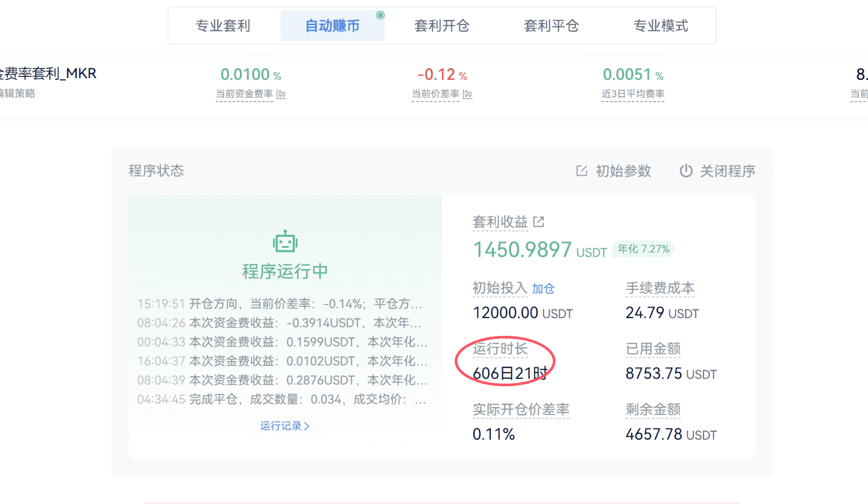Viewport: 868px width, 504px height.
Task: Click the robot icon above 程序运行中
Action: (285, 242)
